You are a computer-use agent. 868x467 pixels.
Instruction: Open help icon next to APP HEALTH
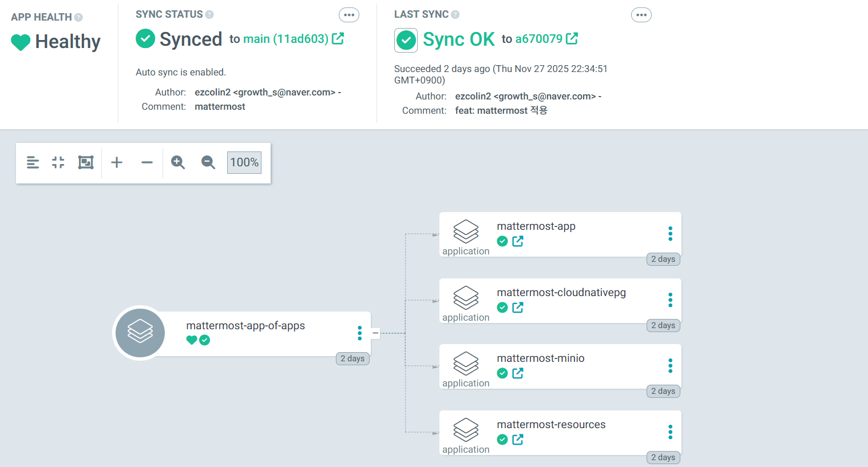click(78, 17)
